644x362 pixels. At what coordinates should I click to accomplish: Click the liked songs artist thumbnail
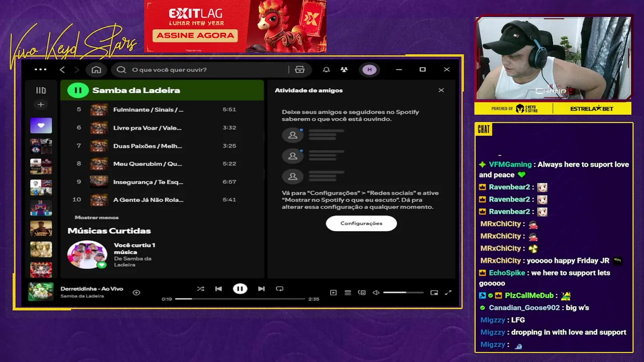88,254
